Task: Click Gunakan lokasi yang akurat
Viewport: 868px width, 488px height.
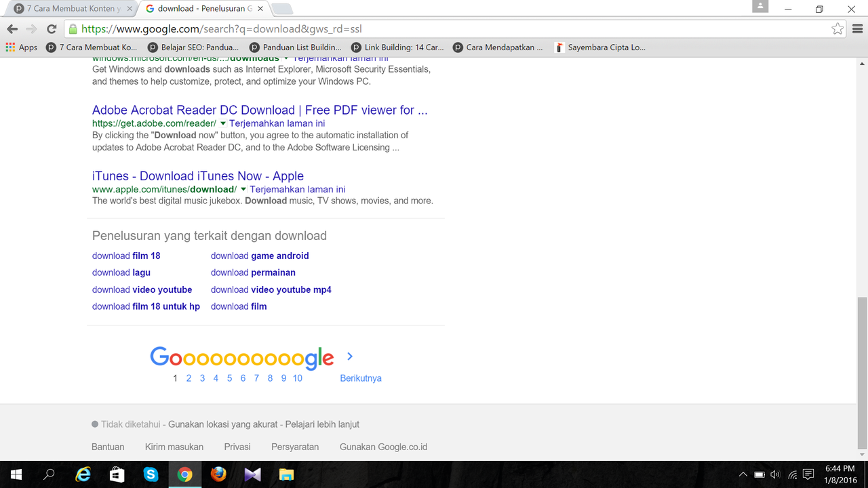Action: (x=223, y=424)
